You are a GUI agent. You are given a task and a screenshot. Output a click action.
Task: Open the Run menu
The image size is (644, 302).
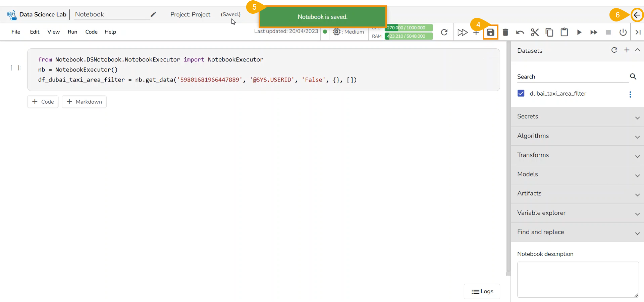(72, 32)
